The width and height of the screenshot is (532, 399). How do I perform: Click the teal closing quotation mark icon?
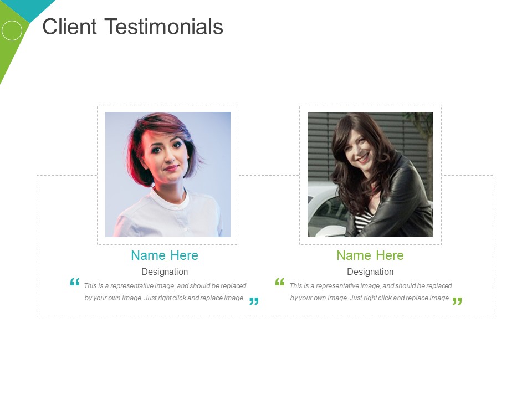point(254,301)
